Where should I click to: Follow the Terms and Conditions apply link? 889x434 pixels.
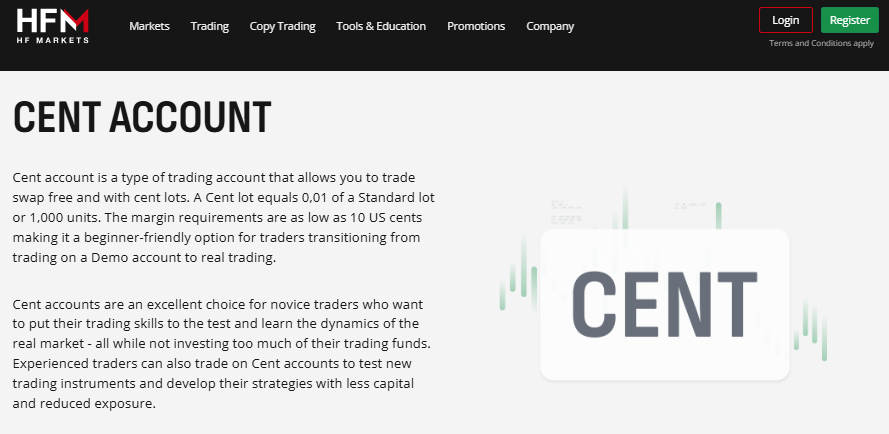coord(821,43)
